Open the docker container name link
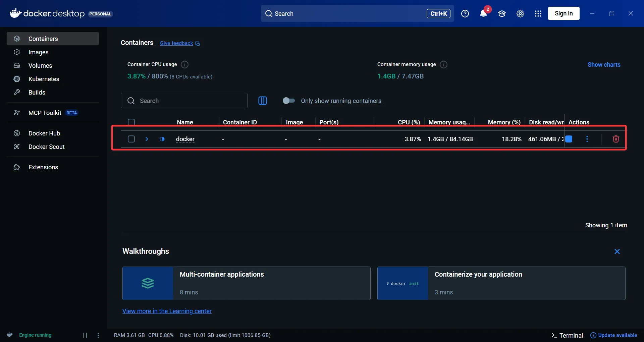Screen dimensions: 644x342 click(185, 139)
